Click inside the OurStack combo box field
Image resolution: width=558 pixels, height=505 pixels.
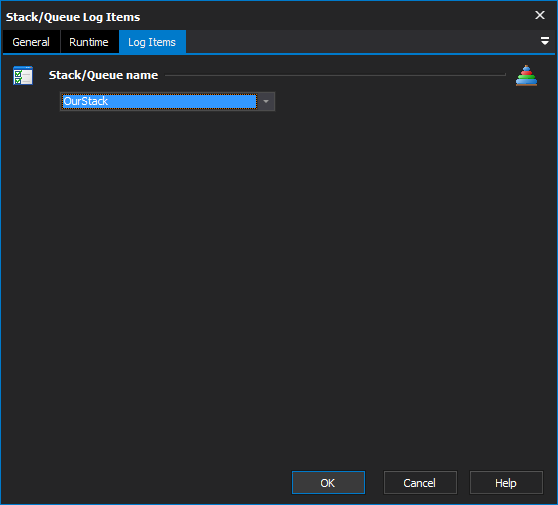point(167,101)
